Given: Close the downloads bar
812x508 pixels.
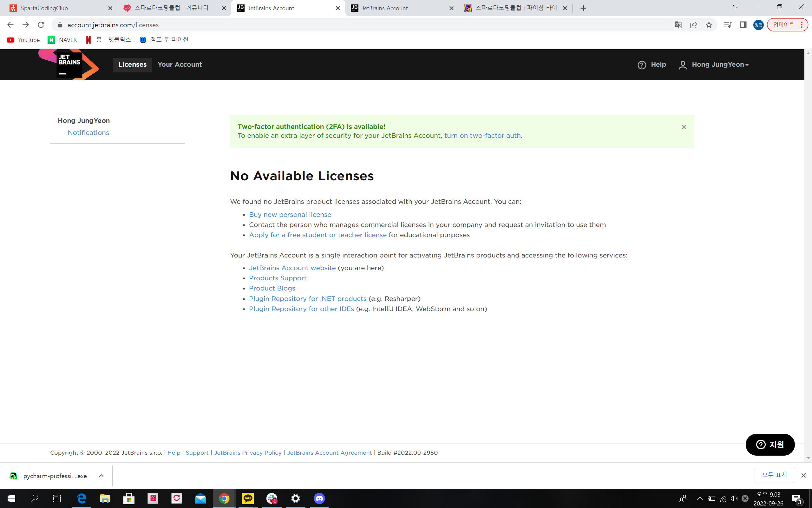Looking at the screenshot, I should click(803, 475).
